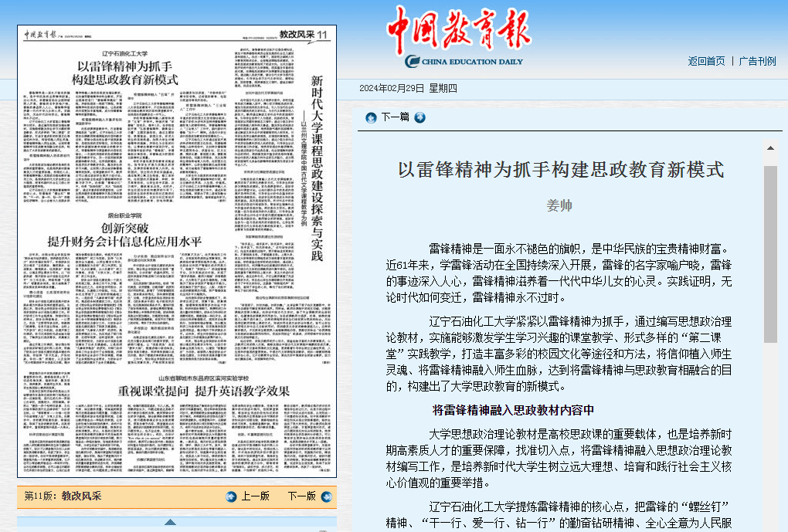Image resolution: width=788 pixels, height=532 pixels.
Task: Open 返回首页 link
Action: [706, 61]
